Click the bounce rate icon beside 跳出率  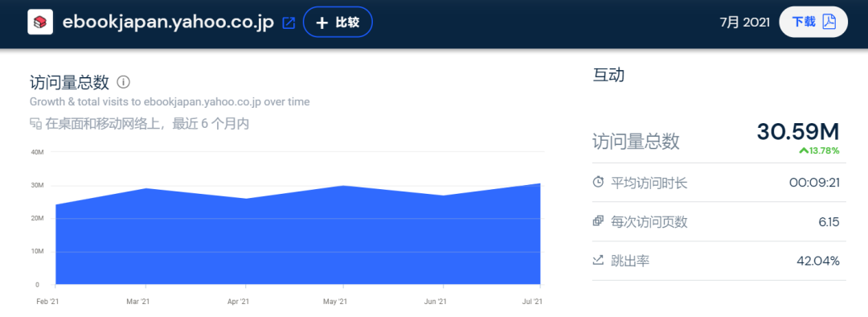coord(598,260)
